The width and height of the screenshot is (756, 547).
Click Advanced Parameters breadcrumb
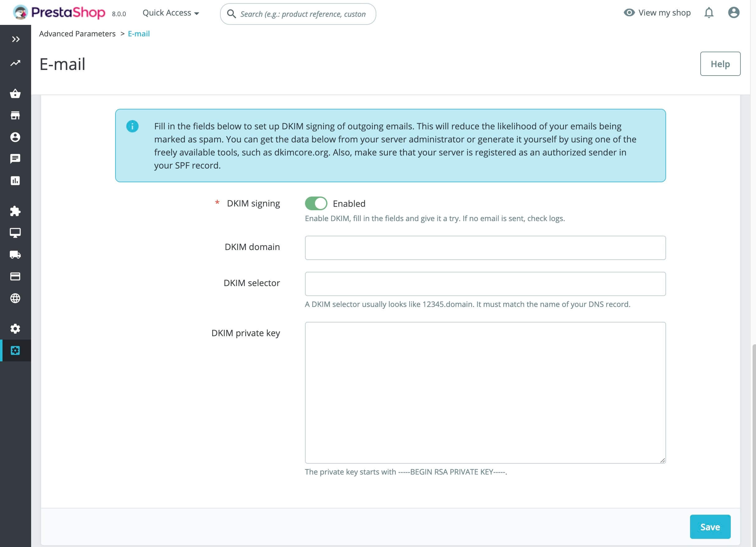pyautogui.click(x=77, y=34)
